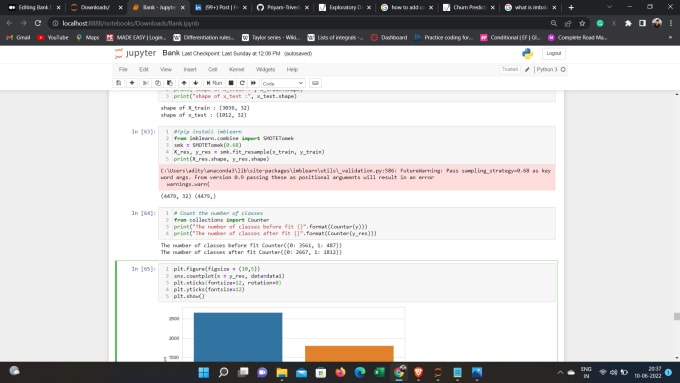Screen dimensions: 680x383
Task: Open the Kernel menu
Action: pos(236,69)
